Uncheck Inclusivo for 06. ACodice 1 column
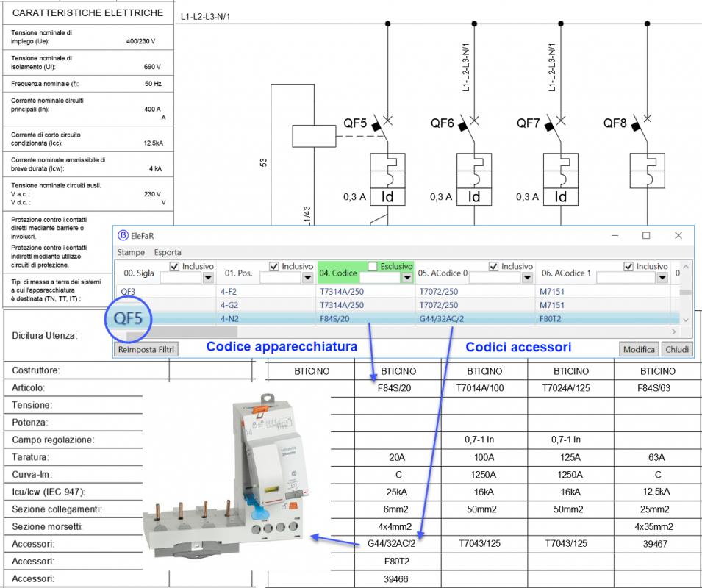The height and width of the screenshot is (588, 702). click(628, 266)
